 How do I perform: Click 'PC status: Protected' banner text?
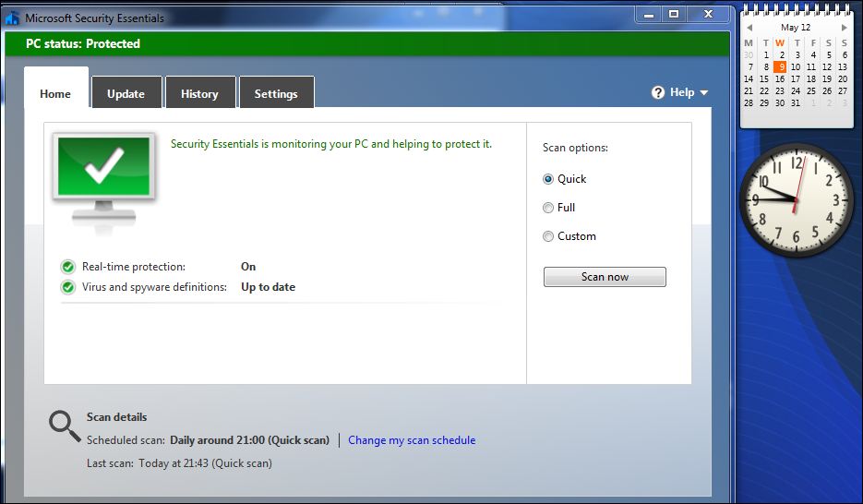[83, 44]
